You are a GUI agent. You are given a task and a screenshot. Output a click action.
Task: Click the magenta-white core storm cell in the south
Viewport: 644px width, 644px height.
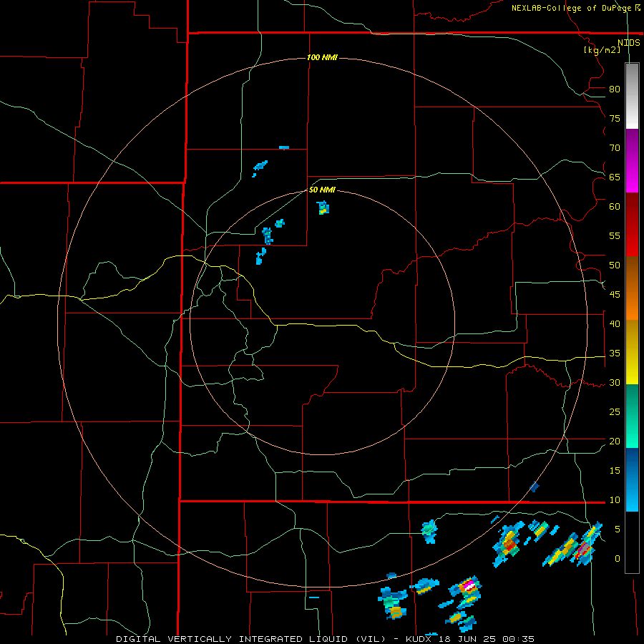tap(469, 585)
